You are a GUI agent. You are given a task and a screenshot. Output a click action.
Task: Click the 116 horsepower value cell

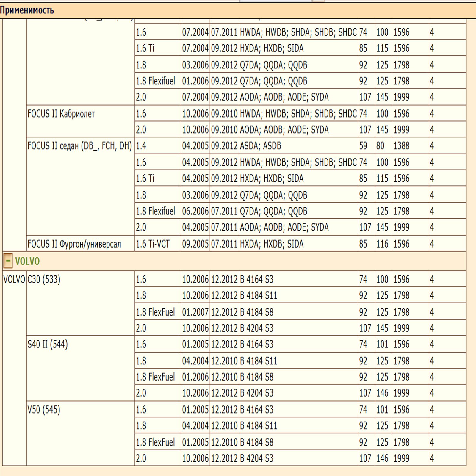(382, 244)
